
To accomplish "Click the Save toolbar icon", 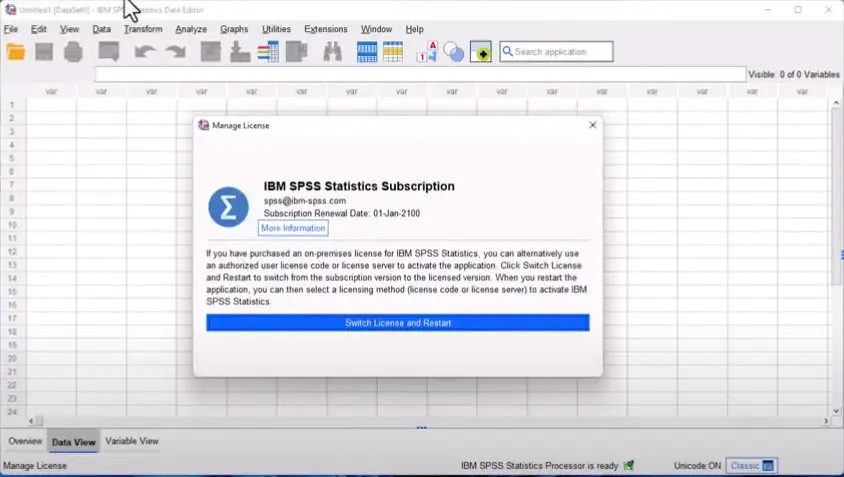I will 45,52.
